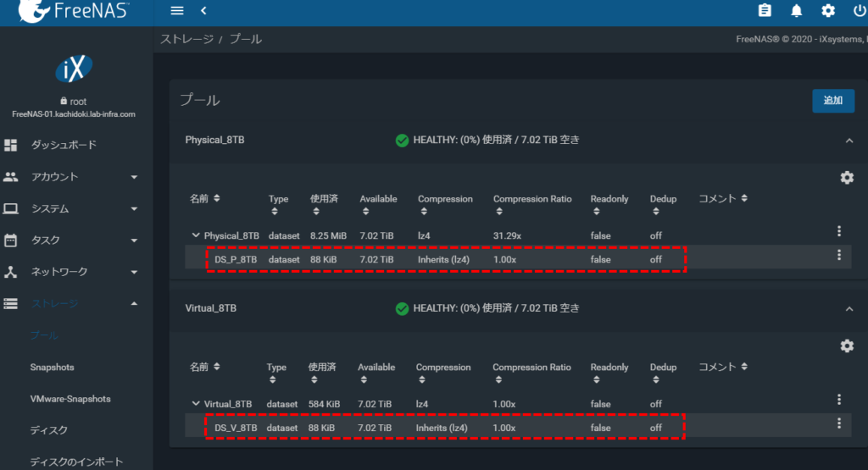Collapse the Virtual_8TB pool panel

[849, 308]
